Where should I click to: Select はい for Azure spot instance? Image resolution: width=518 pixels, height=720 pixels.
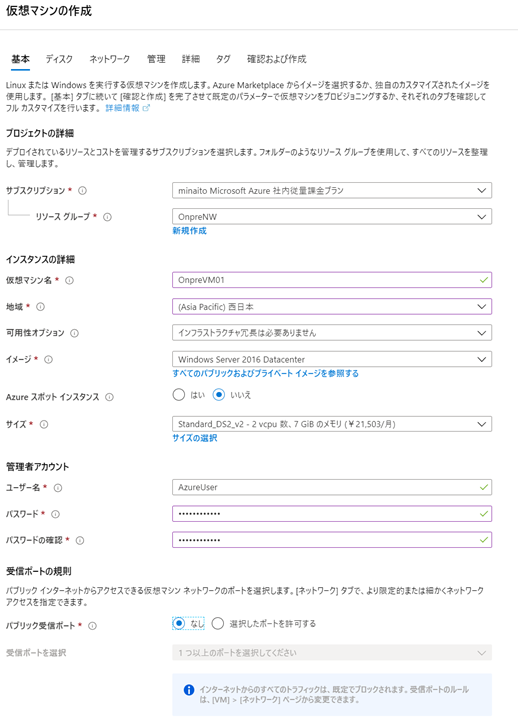179,395
